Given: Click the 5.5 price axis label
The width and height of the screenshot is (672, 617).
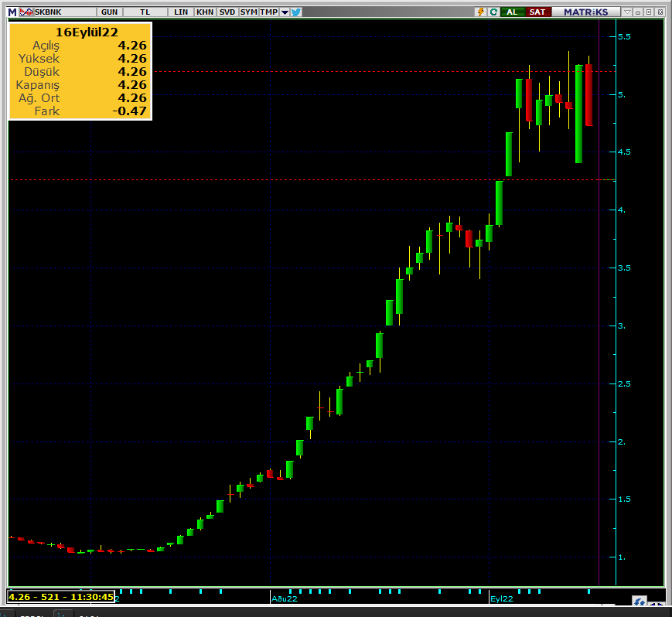Looking at the screenshot, I should coord(624,37).
